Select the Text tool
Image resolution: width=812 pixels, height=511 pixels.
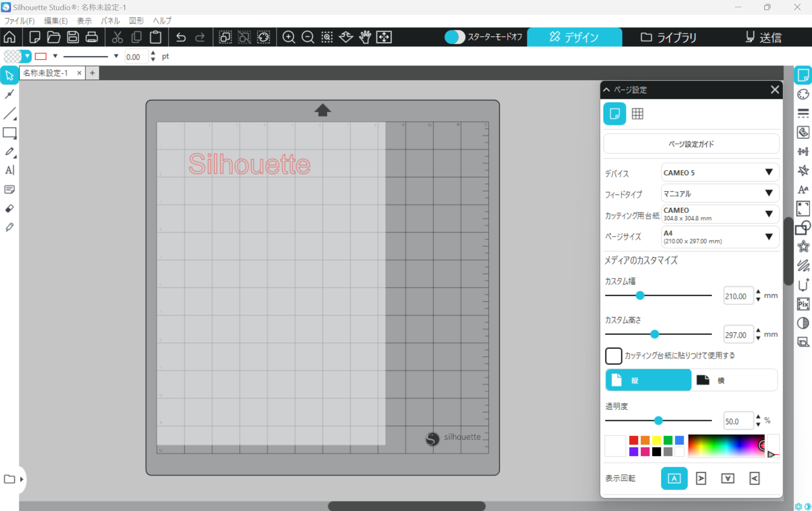point(9,170)
